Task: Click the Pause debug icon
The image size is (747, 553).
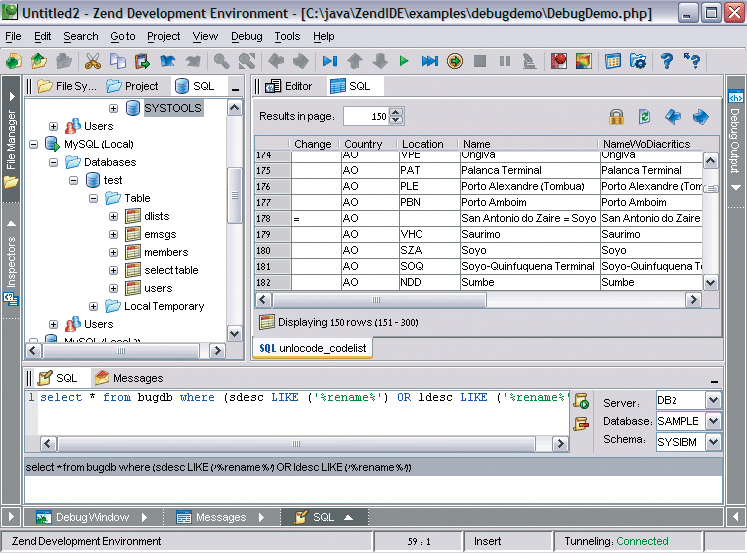Action: tap(505, 61)
